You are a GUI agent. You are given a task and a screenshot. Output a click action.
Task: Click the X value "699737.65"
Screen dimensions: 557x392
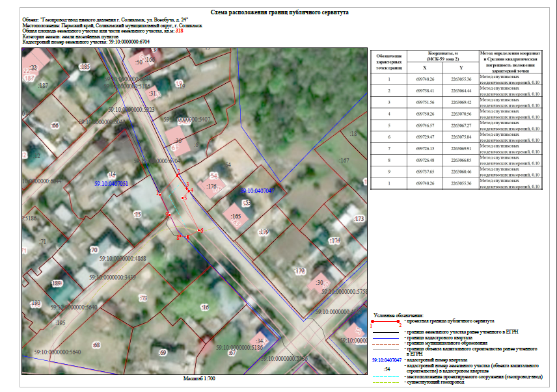click(x=425, y=172)
